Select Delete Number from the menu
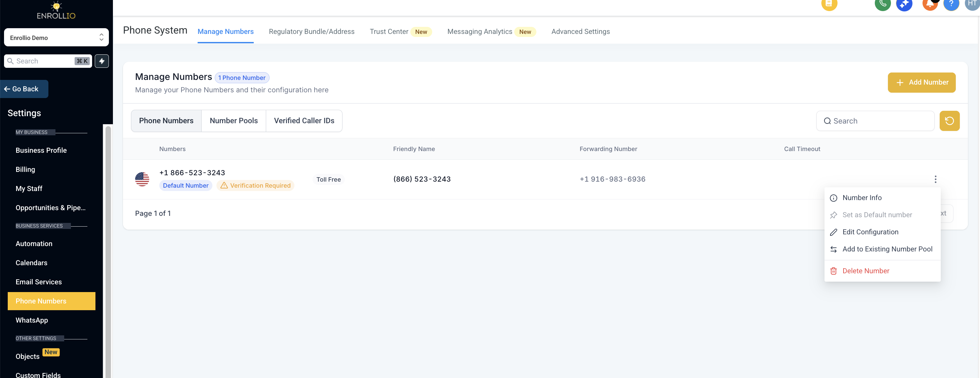 click(882, 271)
